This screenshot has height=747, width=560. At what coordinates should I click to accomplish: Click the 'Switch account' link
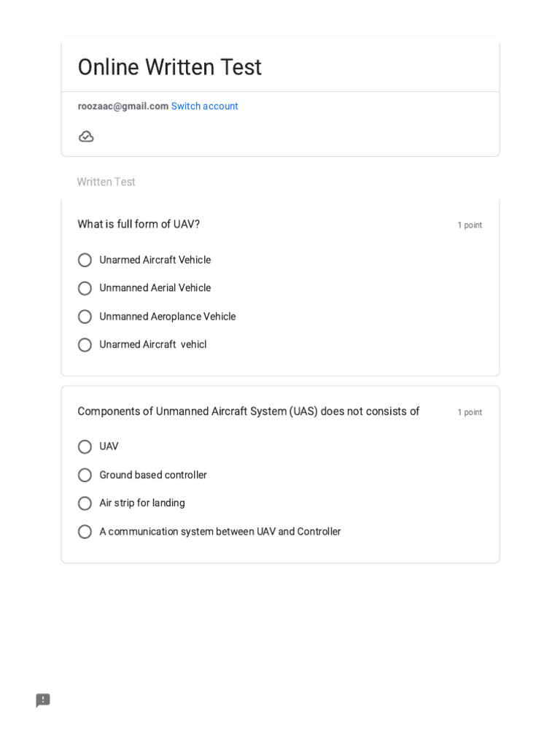pos(204,107)
